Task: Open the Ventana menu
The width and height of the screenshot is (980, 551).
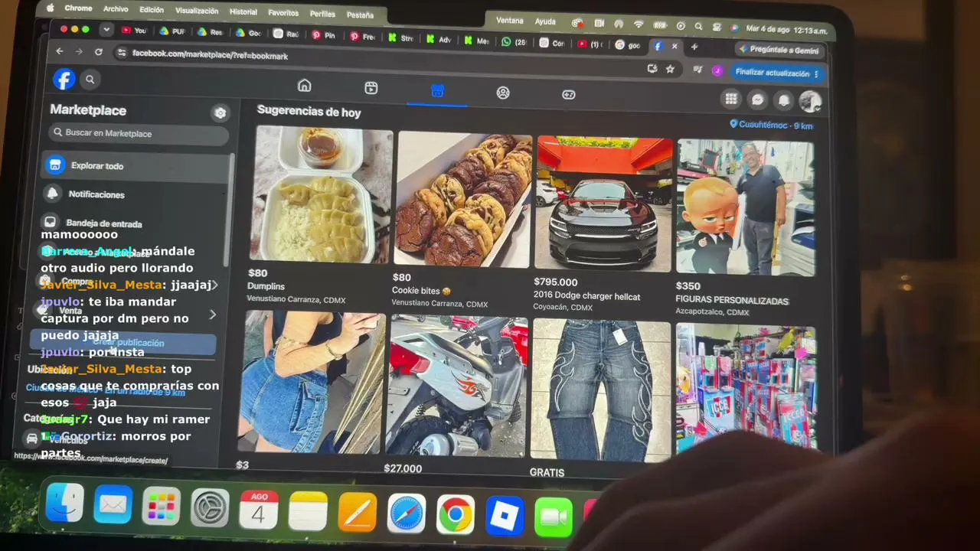Action: (x=510, y=21)
